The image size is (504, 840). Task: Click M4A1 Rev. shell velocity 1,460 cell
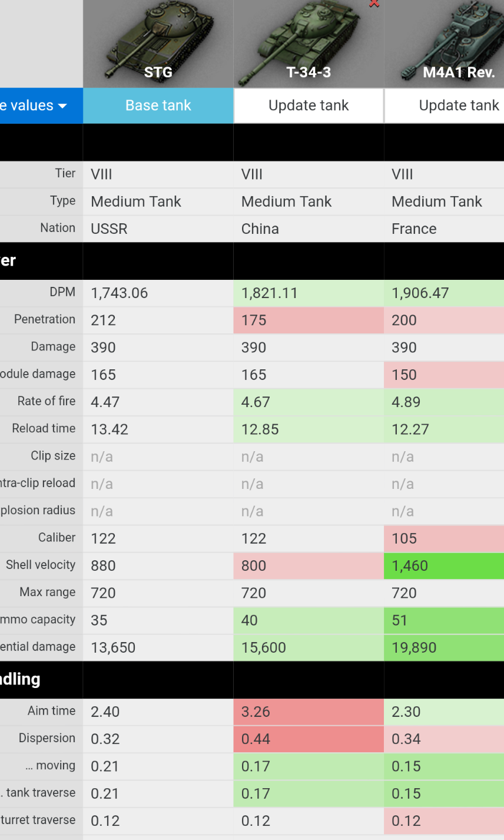tap(444, 565)
